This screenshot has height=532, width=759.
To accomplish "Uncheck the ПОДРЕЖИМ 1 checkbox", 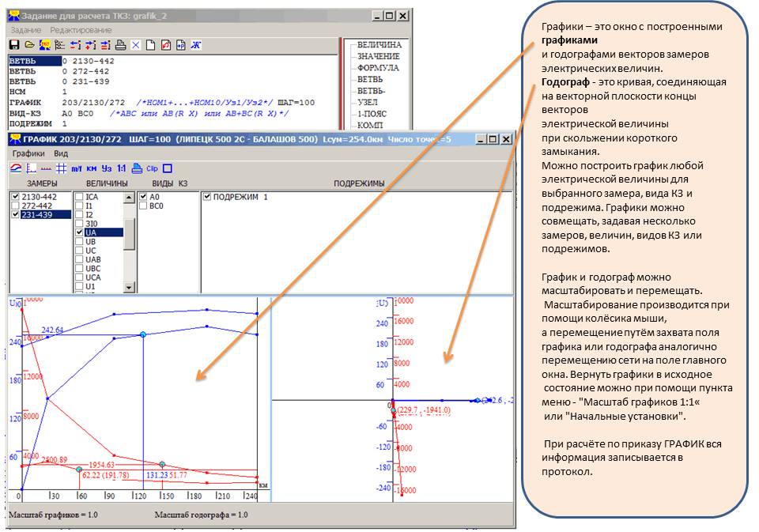I will tap(208, 197).
